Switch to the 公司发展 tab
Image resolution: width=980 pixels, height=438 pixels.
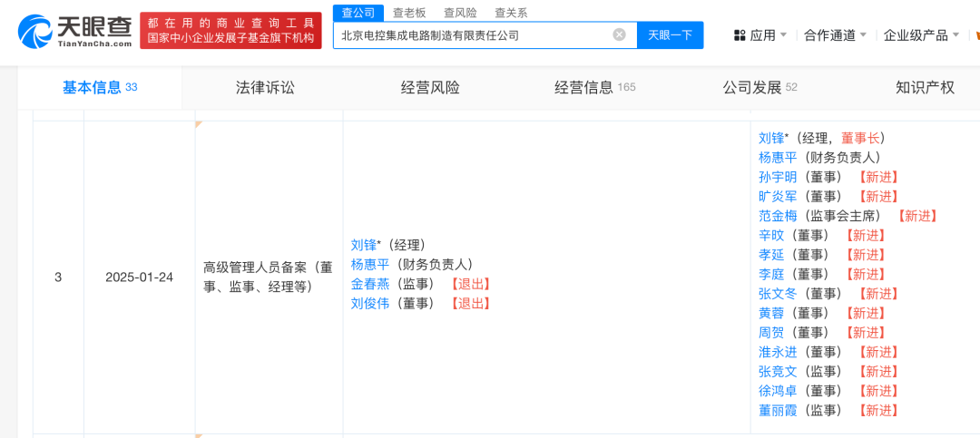(x=760, y=87)
